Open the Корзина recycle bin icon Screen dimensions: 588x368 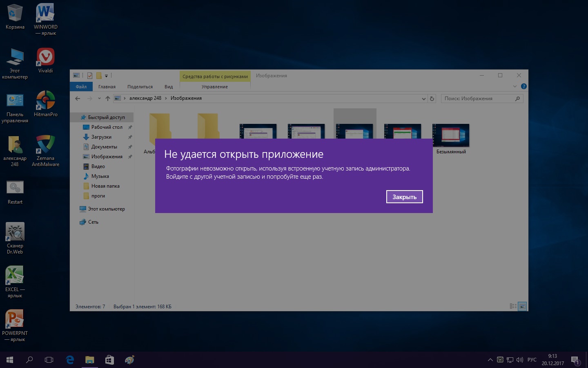pos(15,13)
